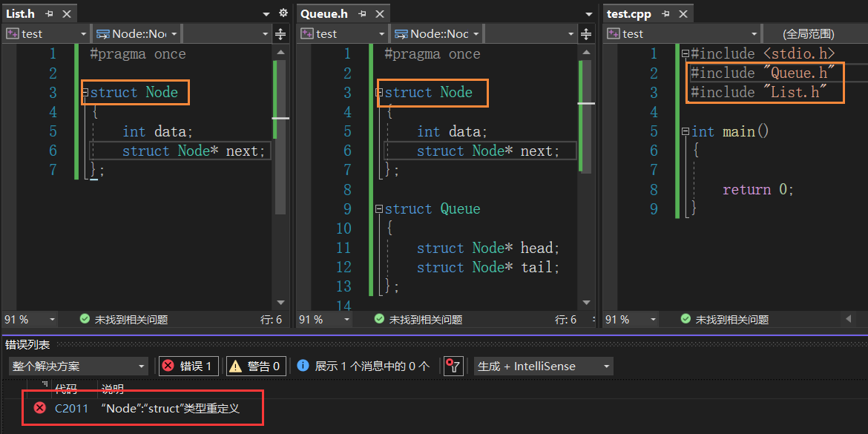Click split-editor icon in List.h pane

[280, 34]
